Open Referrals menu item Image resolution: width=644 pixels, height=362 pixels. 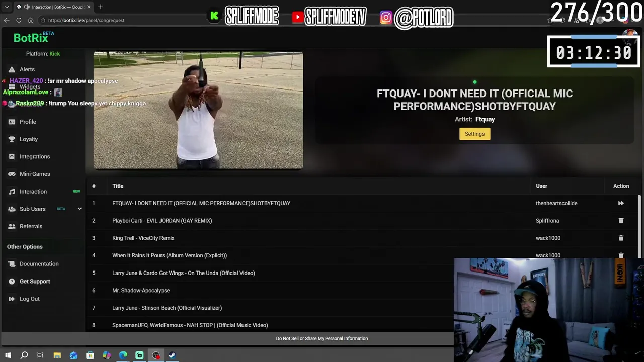(31, 226)
